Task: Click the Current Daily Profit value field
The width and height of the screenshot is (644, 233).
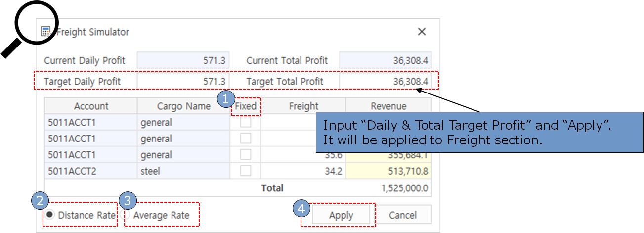Action: (183, 61)
